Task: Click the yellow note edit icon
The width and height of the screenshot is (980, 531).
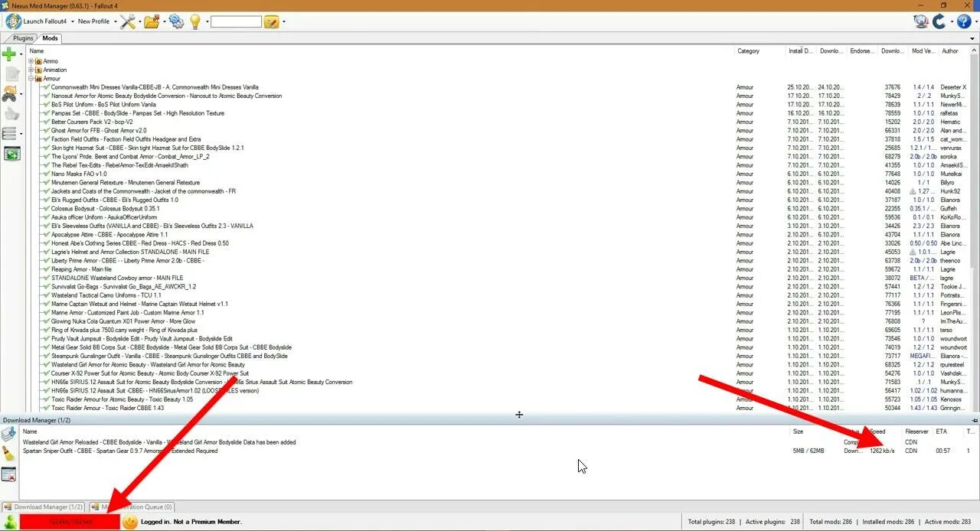Action: point(271,21)
